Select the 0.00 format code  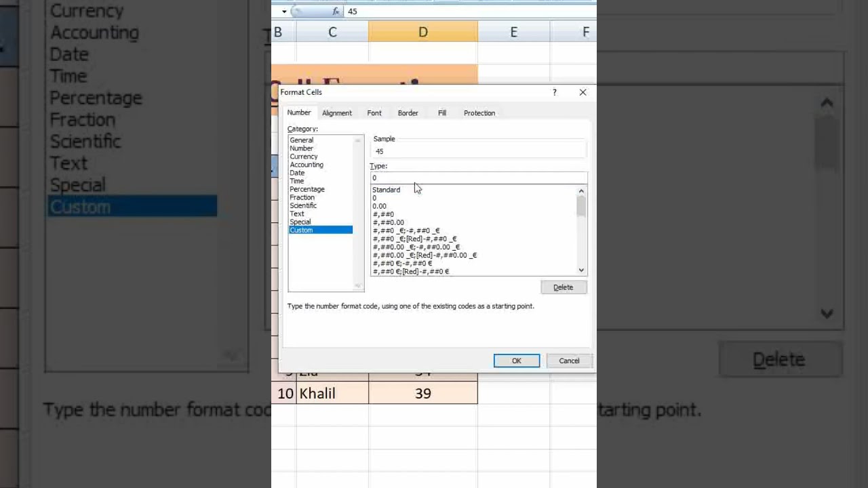[379, 206]
